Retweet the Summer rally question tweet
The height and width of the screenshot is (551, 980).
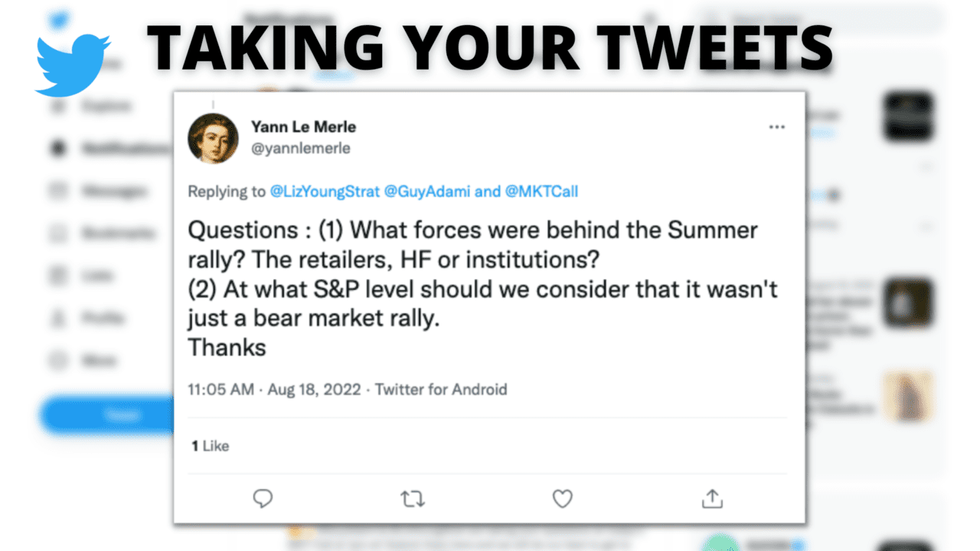coord(413,499)
